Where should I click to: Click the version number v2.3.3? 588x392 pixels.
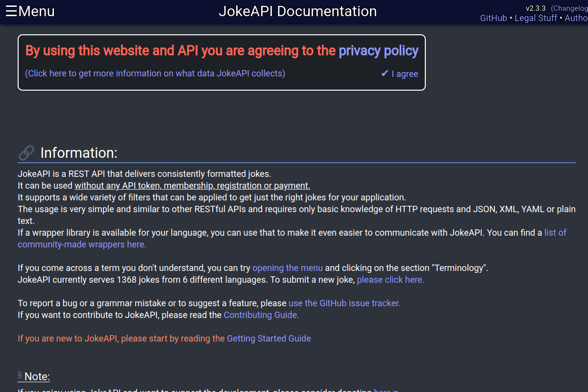click(536, 8)
